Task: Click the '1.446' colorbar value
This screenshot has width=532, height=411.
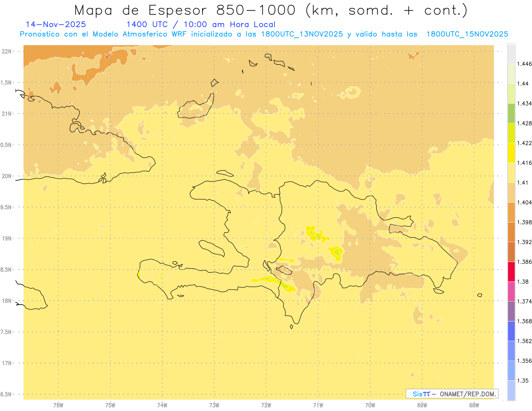Action: [524, 64]
